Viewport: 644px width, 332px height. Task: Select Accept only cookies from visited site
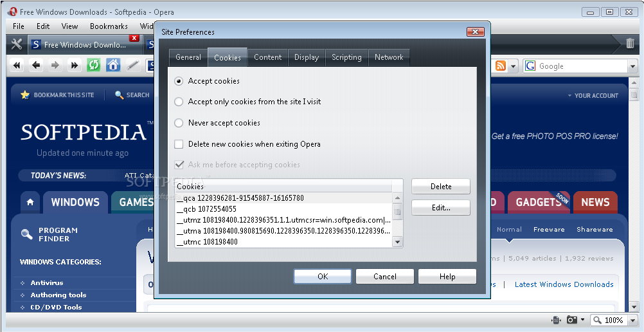point(179,102)
